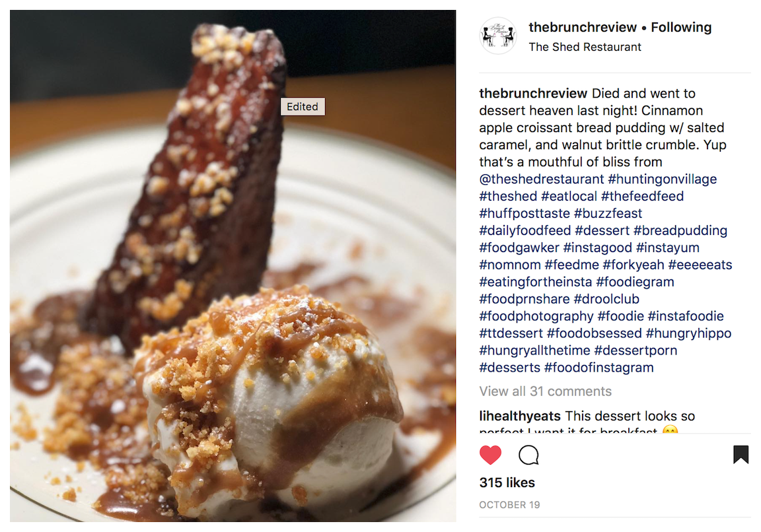
Task: Open the lihealthyeats commenter profile
Action: pos(520,416)
